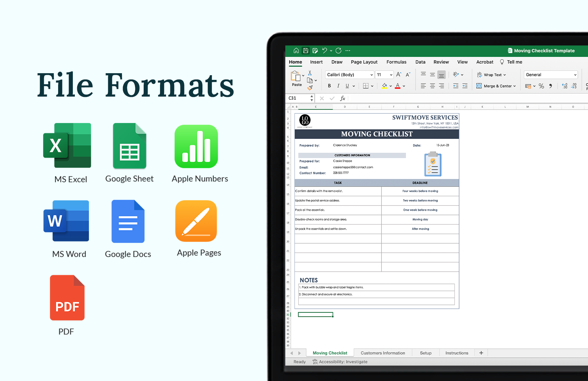Viewport: 588px width, 381px height.
Task: Toggle middle vertical alignment
Action: (432, 74)
